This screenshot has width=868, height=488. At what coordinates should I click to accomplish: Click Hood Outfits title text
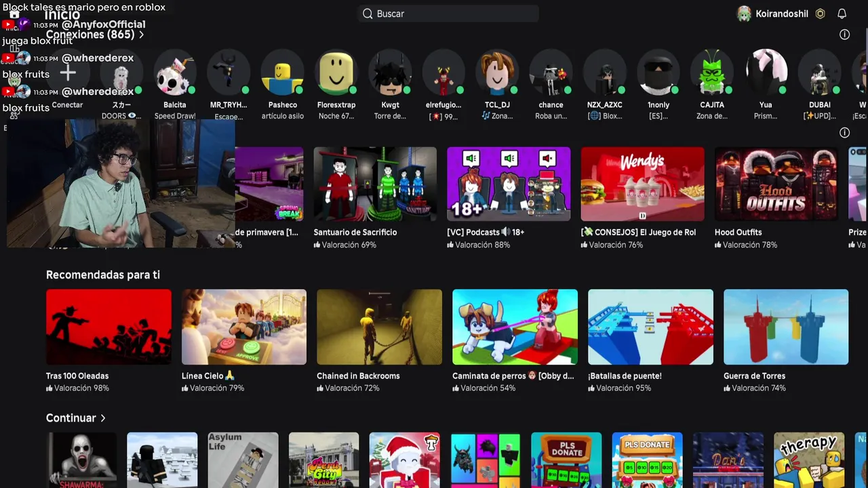tap(738, 232)
